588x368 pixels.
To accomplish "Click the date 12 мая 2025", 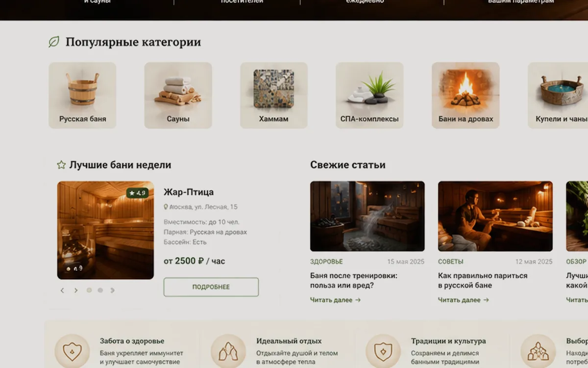I will [x=534, y=262].
